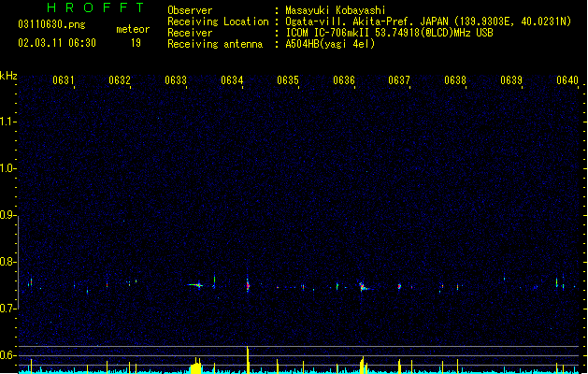Viewport: 588px width, 374px height.
Task: Click the Receiving Location label
Action: (x=218, y=22)
